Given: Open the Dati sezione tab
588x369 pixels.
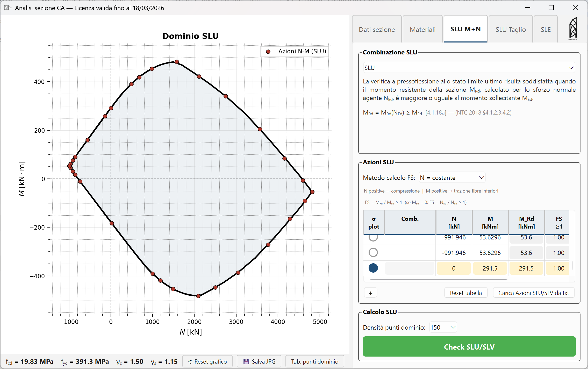Looking at the screenshot, I should 377,30.
